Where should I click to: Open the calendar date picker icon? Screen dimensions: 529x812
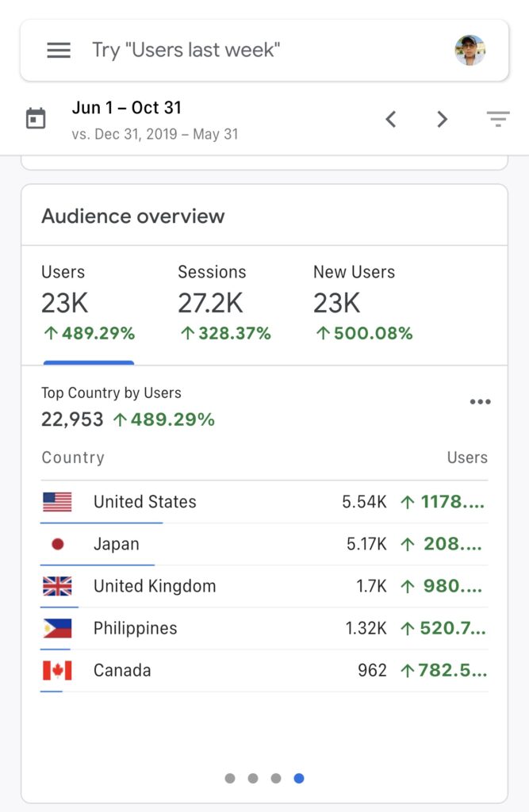[36, 120]
